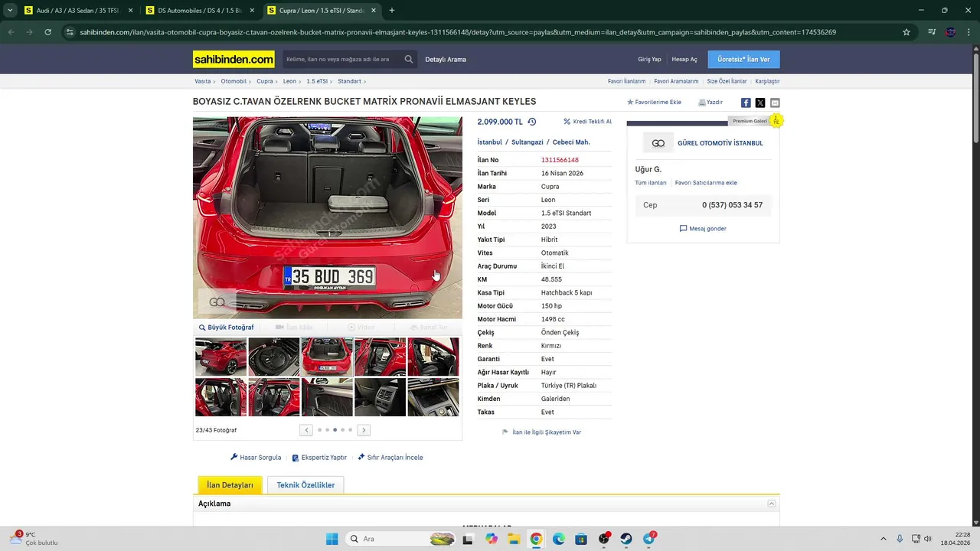Collapse the Açıklama section
Image resolution: width=980 pixels, height=551 pixels.
[772, 504]
